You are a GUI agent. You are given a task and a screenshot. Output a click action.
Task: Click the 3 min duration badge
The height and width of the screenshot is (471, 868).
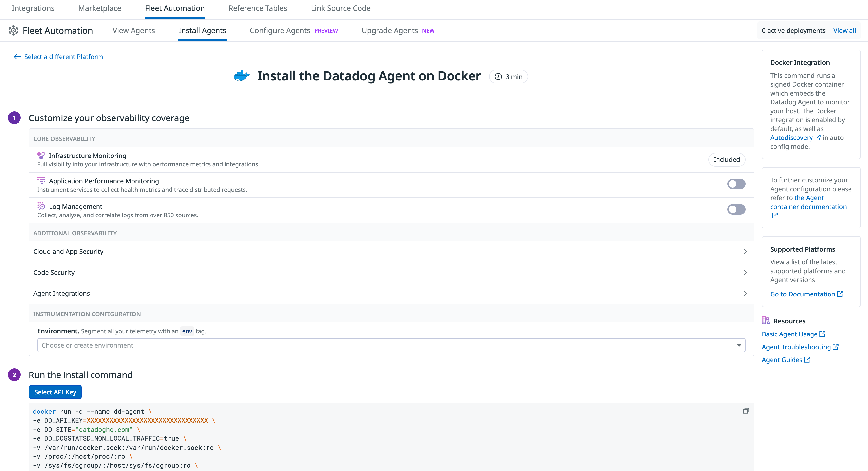pos(508,77)
